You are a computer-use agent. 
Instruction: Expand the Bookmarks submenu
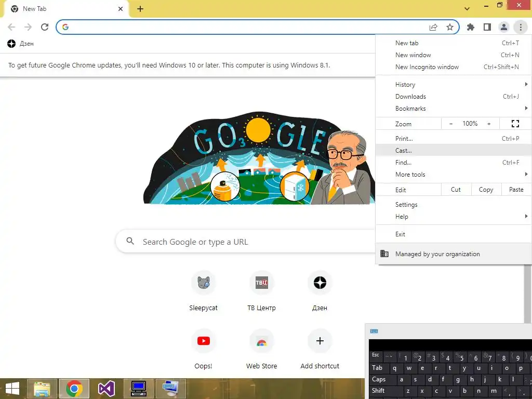click(x=454, y=108)
